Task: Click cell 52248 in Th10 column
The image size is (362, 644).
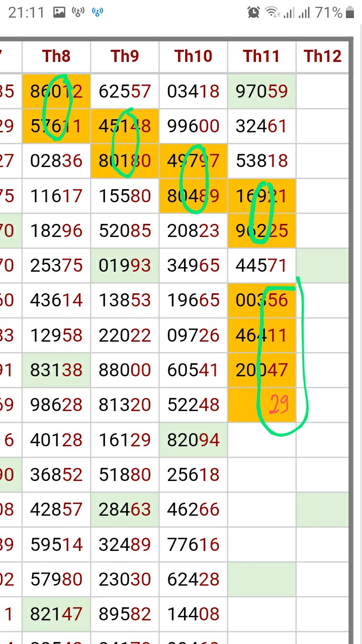Action: click(x=193, y=405)
